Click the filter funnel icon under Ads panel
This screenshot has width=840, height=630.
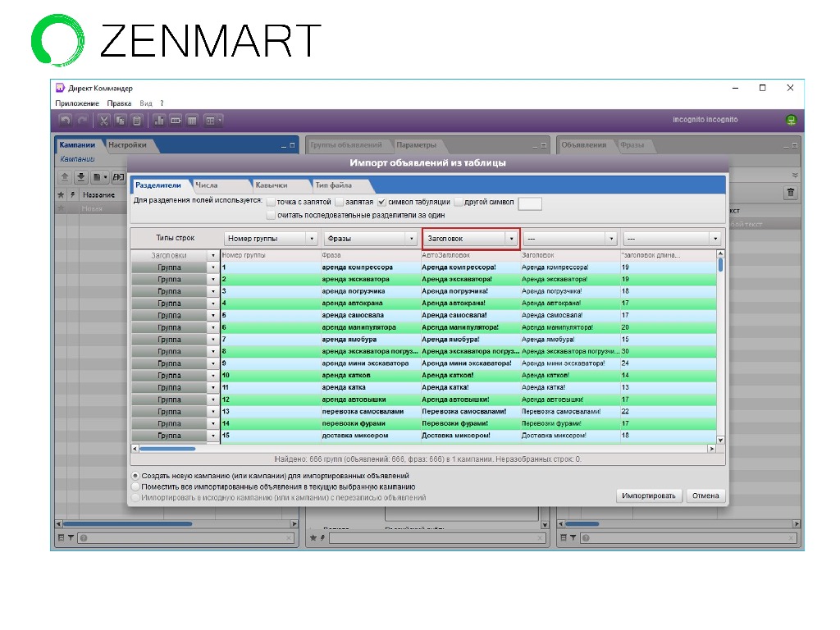click(573, 538)
